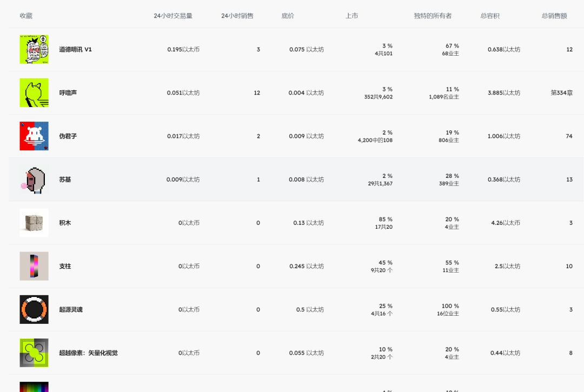The image size is (584, 392).
Task: Open the 呼噜声 cat collection image
Action: [34, 92]
